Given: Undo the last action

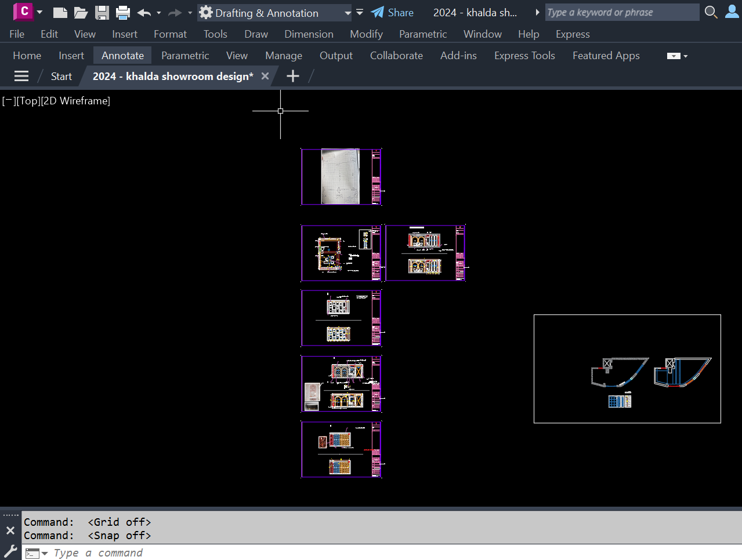Looking at the screenshot, I should coord(144,13).
